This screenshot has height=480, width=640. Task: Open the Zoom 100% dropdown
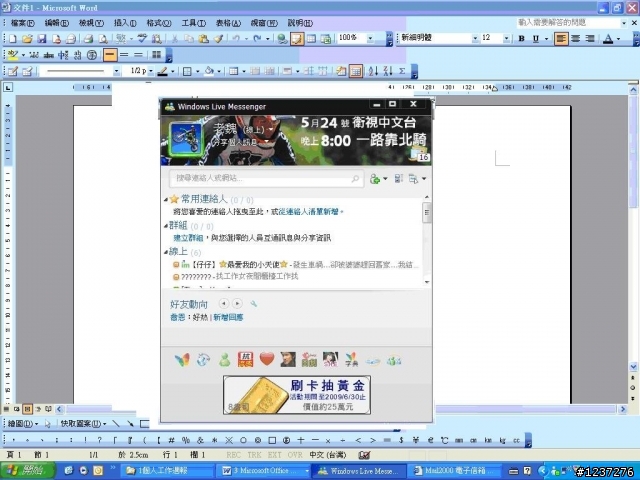(370, 38)
